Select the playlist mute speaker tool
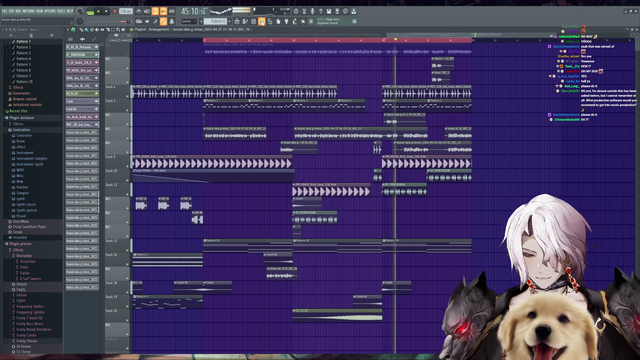The width and height of the screenshot is (640, 360). click(97, 29)
